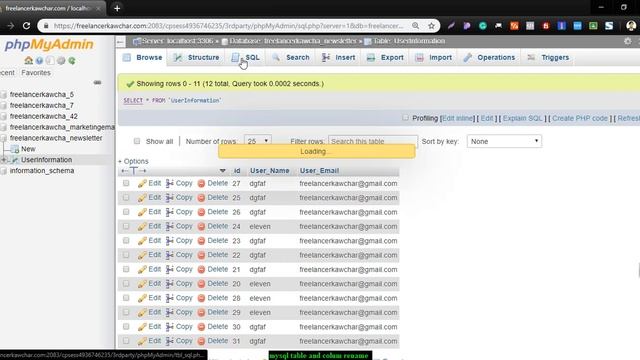640x360 pixels.
Task: Open Sort by key dropdown
Action: (504, 141)
